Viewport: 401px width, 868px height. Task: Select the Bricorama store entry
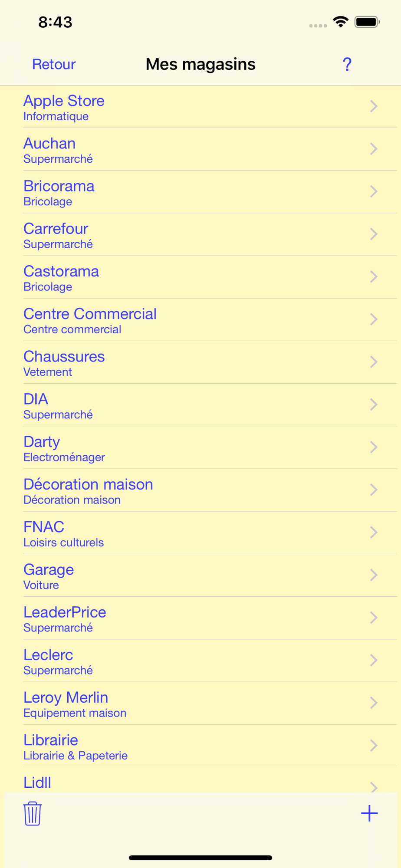[x=200, y=192]
